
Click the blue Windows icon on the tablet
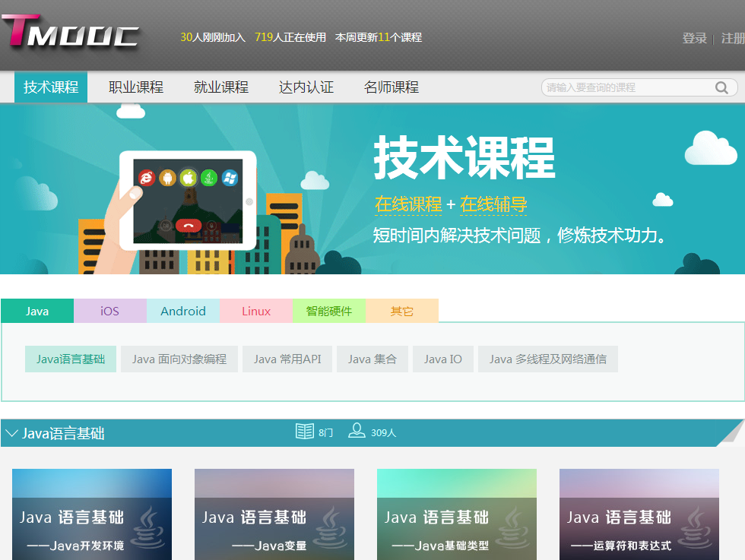click(x=230, y=178)
